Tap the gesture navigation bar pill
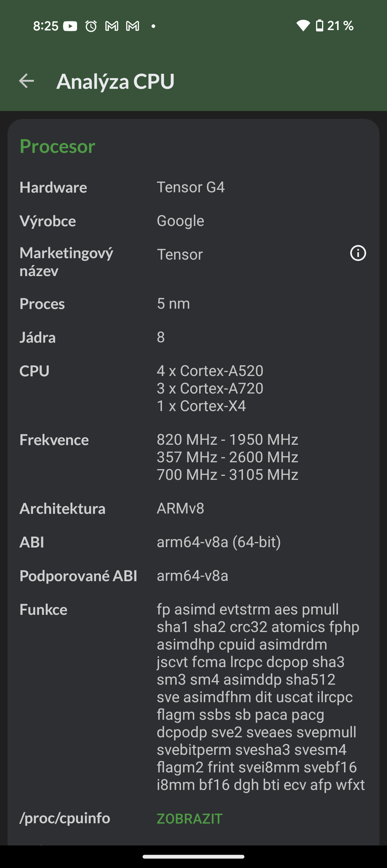The height and width of the screenshot is (868, 387). (193, 857)
